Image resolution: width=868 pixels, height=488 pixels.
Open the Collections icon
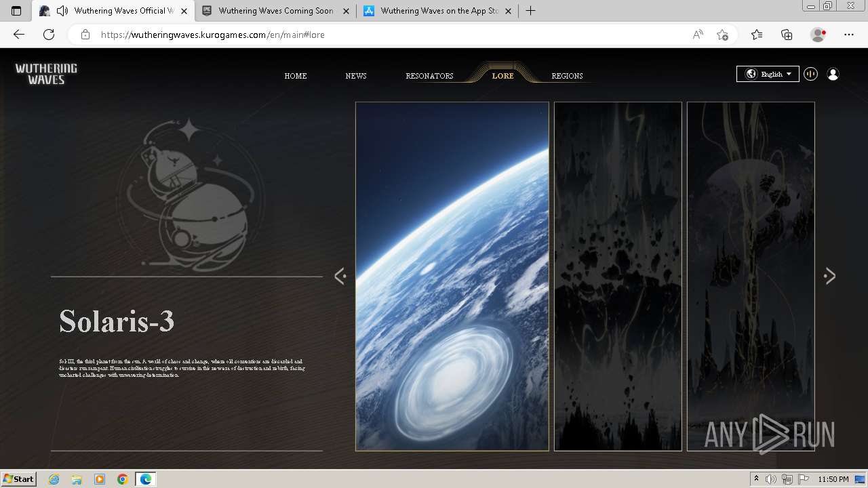tap(787, 35)
